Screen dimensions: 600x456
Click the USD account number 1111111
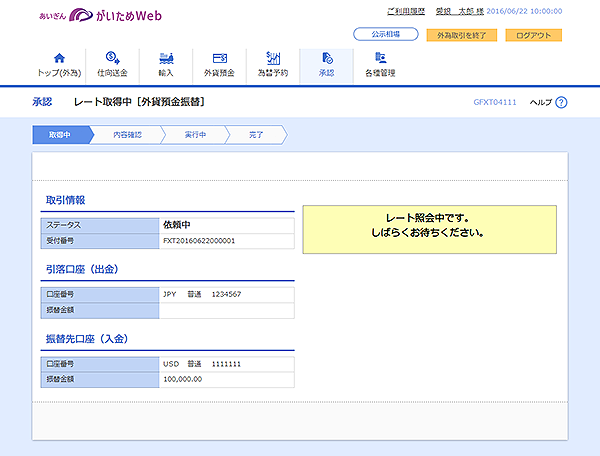(226, 364)
